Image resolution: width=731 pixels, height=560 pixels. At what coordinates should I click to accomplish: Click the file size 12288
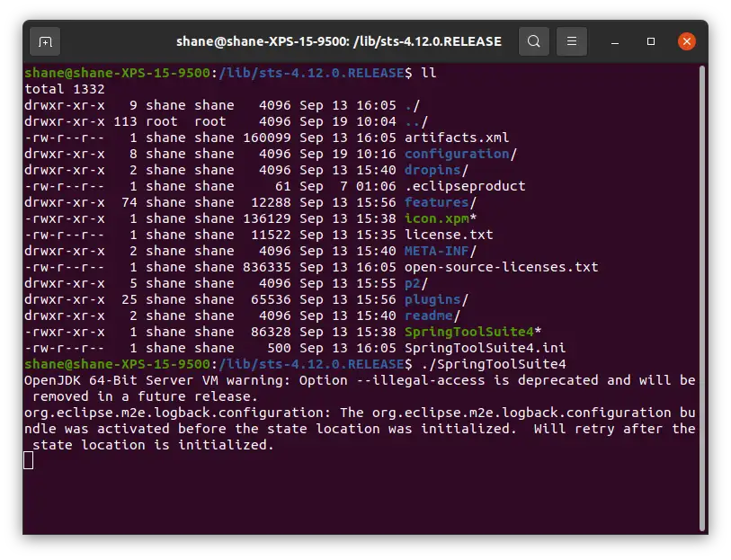[271, 202]
